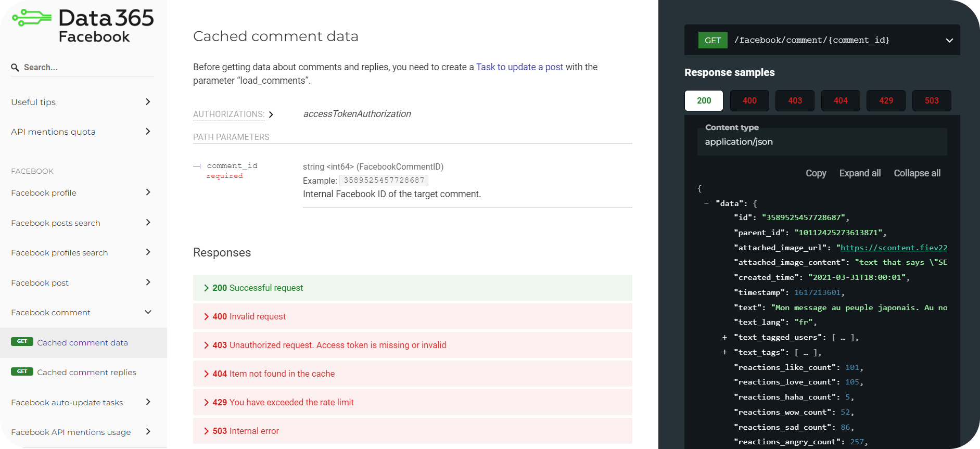Image resolution: width=980 pixels, height=449 pixels.
Task: Open Cached comment replies endpoint
Action: pos(83,372)
